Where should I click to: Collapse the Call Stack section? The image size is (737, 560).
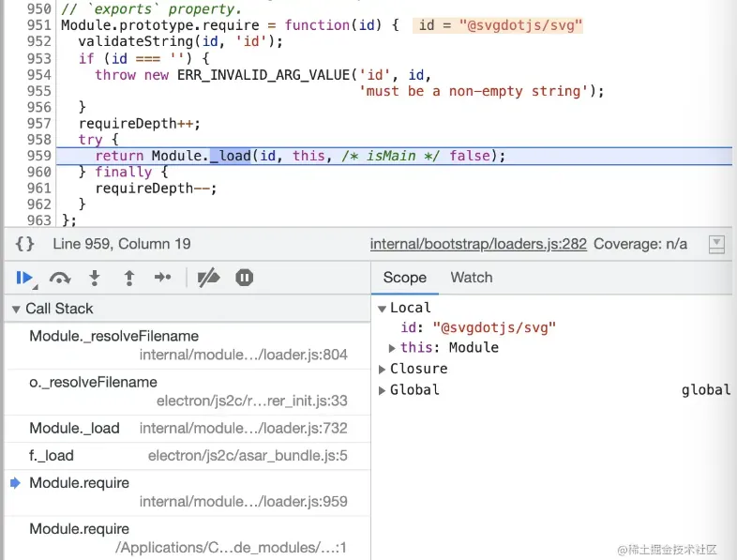[16, 309]
